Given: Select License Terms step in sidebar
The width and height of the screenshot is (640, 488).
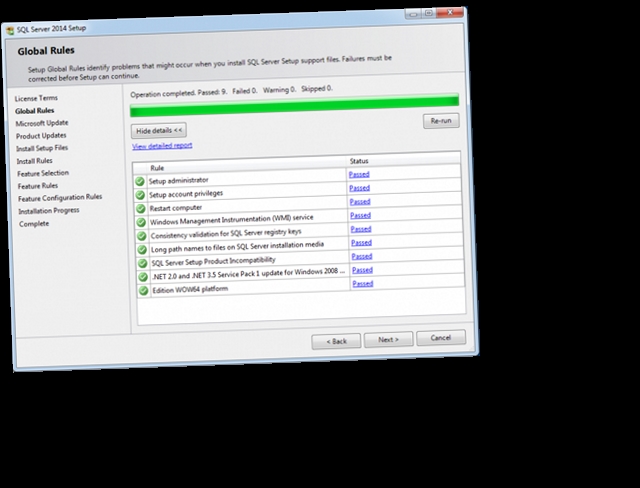Looking at the screenshot, I should pyautogui.click(x=36, y=98).
